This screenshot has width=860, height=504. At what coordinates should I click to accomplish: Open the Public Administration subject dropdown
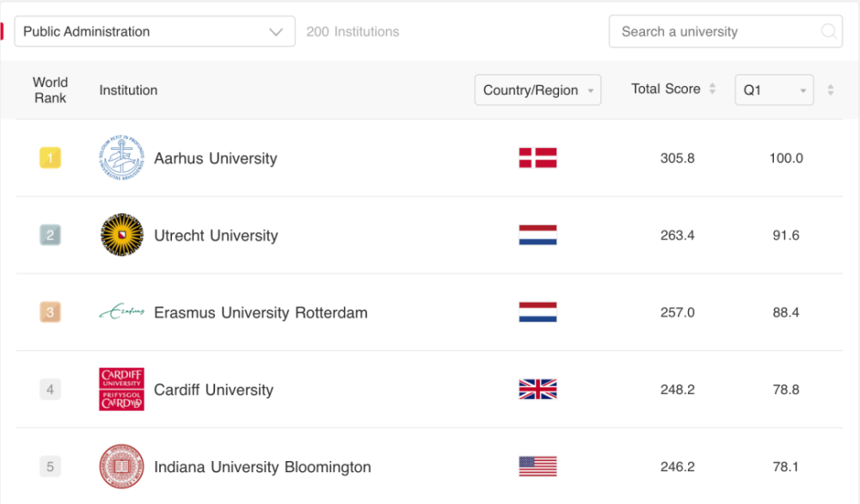(155, 32)
